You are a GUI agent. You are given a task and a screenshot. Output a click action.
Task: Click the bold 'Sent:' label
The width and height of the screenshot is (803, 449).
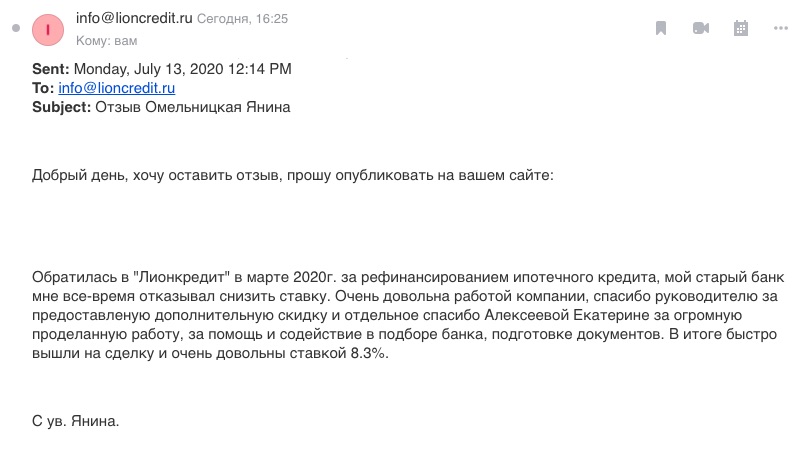(x=50, y=69)
